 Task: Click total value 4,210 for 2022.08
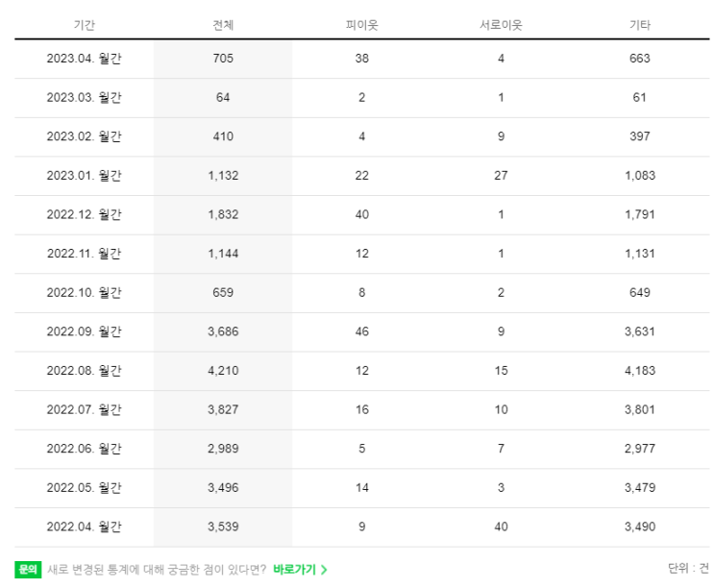[223, 371]
